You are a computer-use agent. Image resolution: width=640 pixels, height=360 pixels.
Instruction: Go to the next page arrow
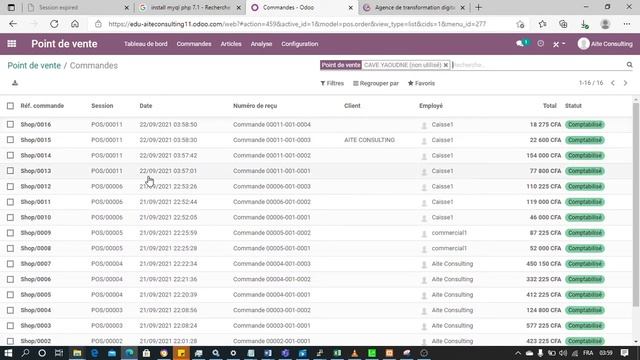[625, 83]
